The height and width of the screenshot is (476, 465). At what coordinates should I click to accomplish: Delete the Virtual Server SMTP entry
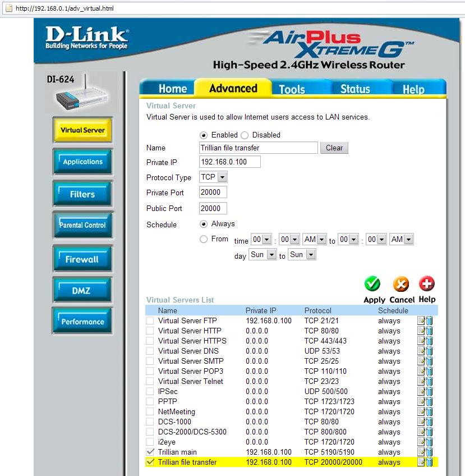pyautogui.click(x=429, y=361)
